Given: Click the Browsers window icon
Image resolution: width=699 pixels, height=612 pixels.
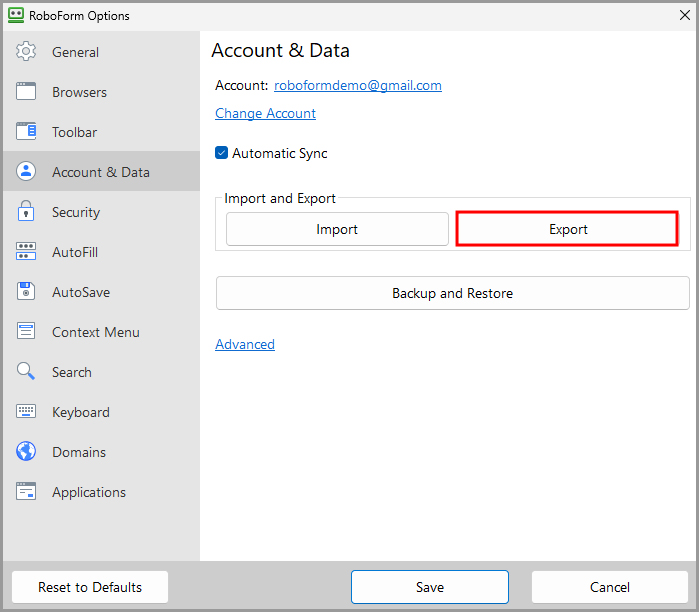Looking at the screenshot, I should coord(26,91).
